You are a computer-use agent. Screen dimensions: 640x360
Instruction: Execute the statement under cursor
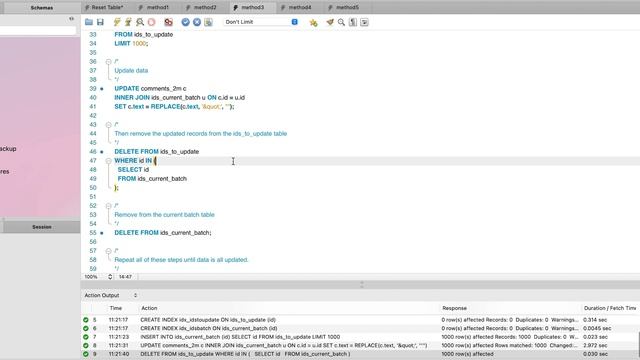[128, 22]
